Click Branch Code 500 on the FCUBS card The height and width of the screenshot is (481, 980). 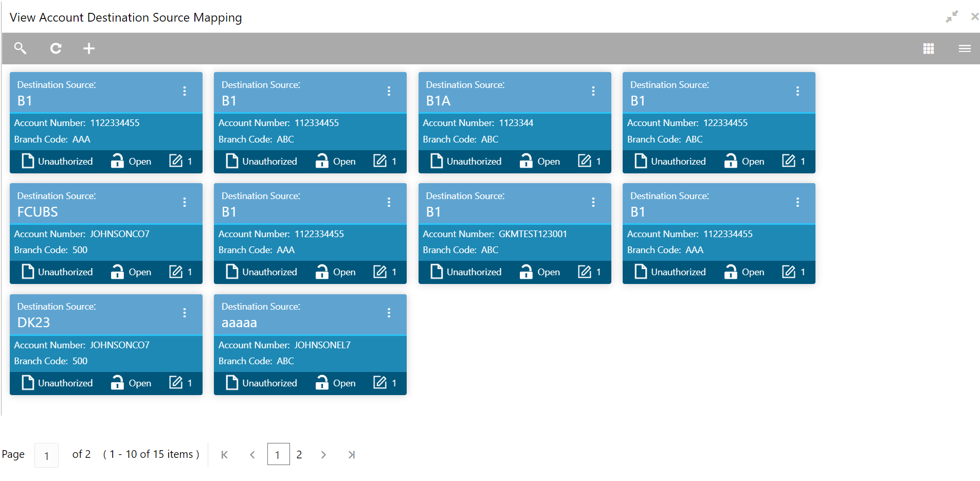click(x=50, y=250)
